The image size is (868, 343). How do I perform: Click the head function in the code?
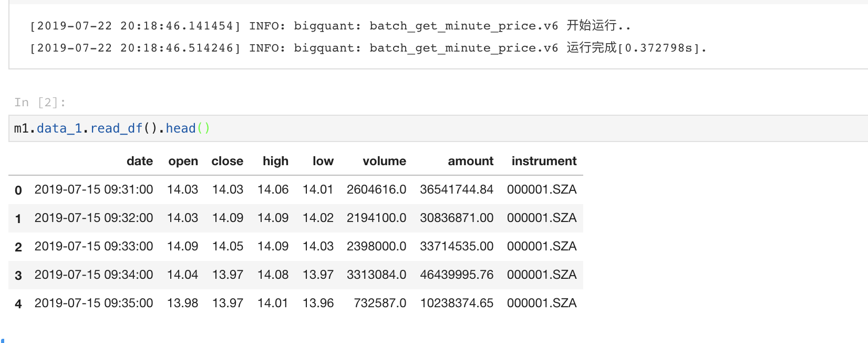[180, 128]
